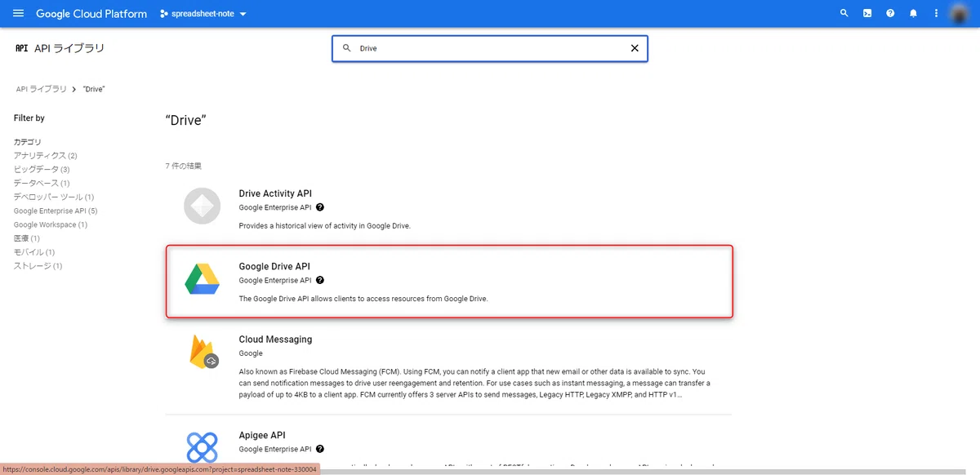
Task: Activate the Cloud Shell icon
Action: [x=867, y=13]
